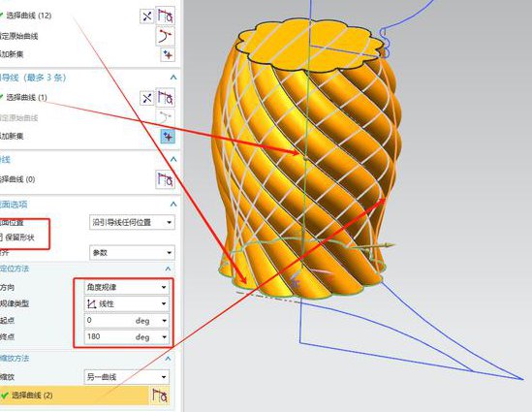Open the arrow menu beside 起点 deg
This screenshot has height=412, width=532.
[x=164, y=321]
